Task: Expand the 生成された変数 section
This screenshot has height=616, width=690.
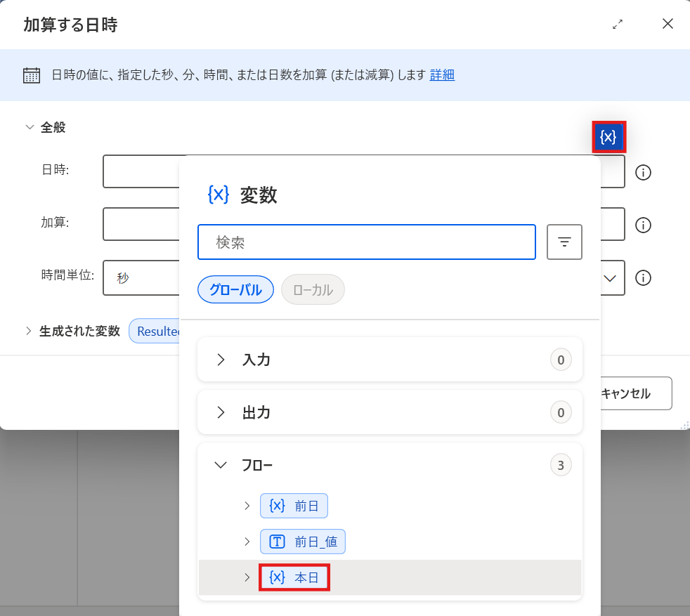Action: pos(29,331)
